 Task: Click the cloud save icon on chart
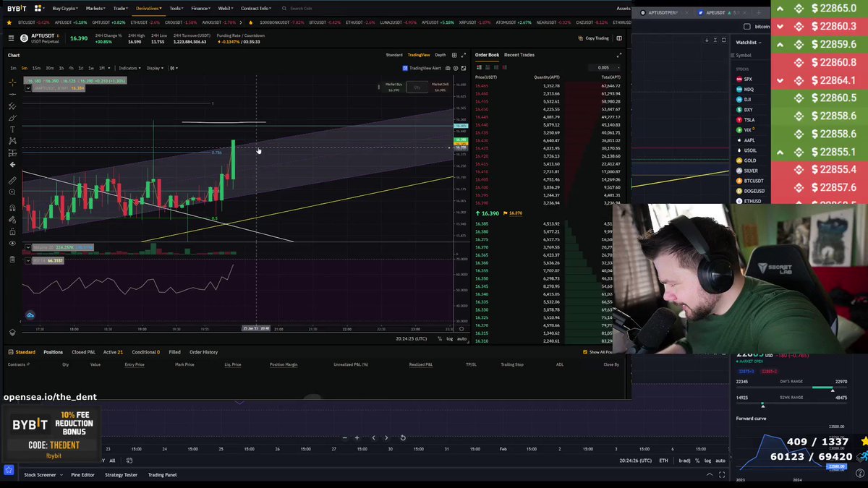pyautogui.click(x=30, y=315)
